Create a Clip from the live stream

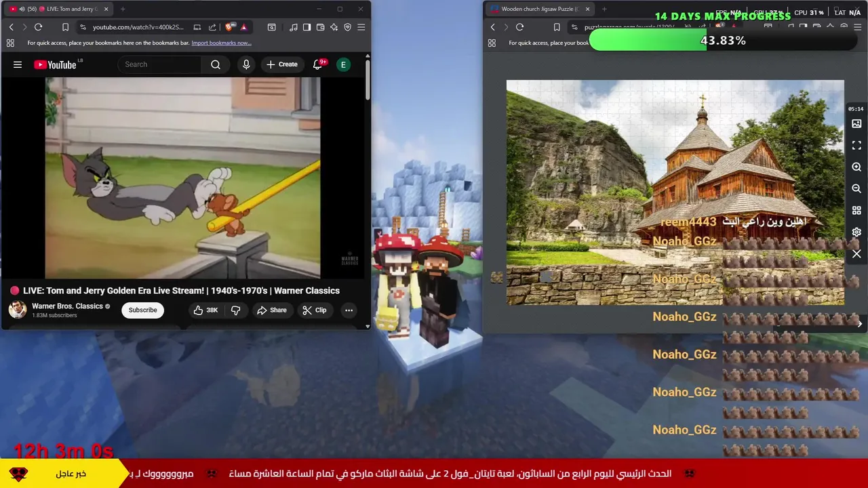click(x=315, y=310)
